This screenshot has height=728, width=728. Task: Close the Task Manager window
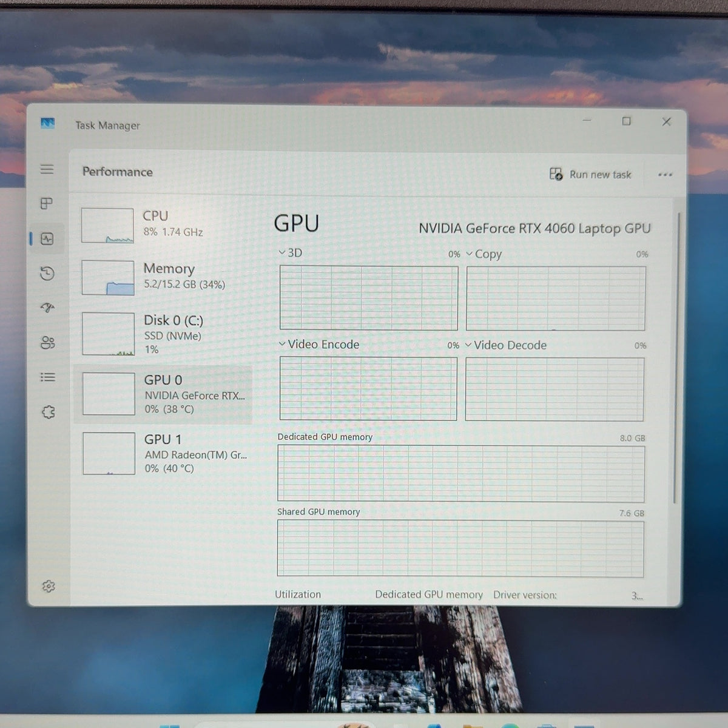[666, 122]
